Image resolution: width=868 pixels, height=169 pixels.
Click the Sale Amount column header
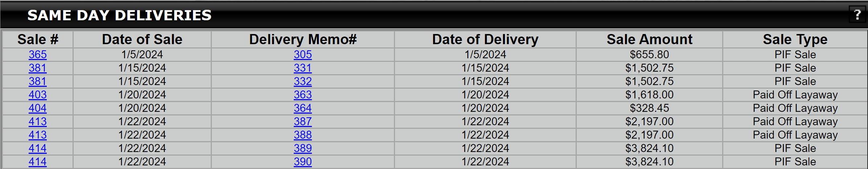click(x=649, y=39)
